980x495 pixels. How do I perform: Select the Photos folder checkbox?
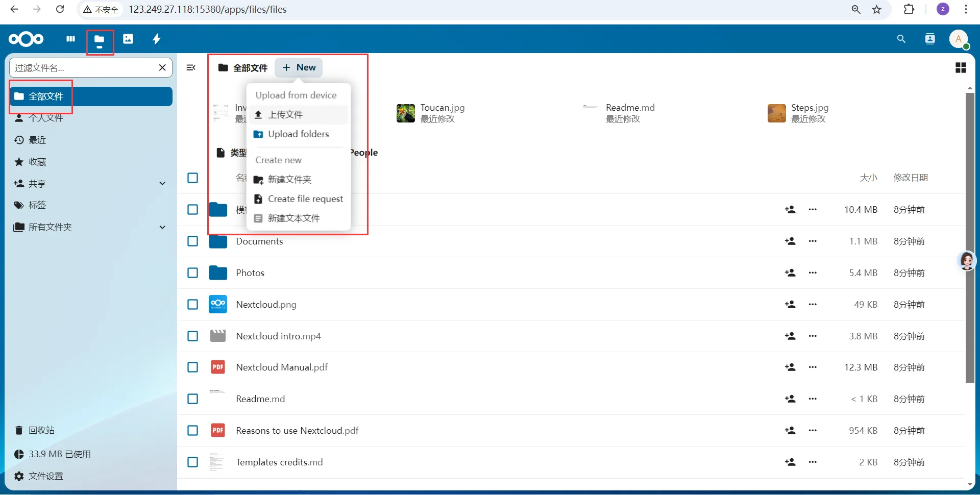[193, 273]
